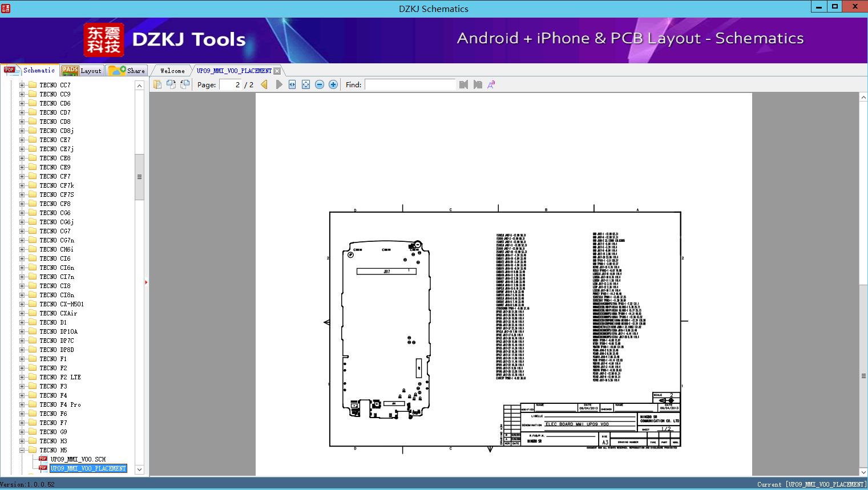This screenshot has width=868, height=490.
Task: Open the Welcome document tab
Action: coord(172,71)
